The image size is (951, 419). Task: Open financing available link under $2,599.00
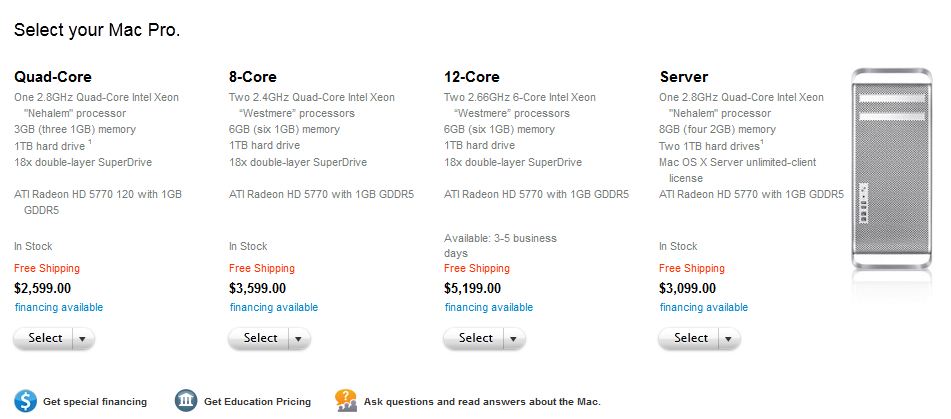59,307
